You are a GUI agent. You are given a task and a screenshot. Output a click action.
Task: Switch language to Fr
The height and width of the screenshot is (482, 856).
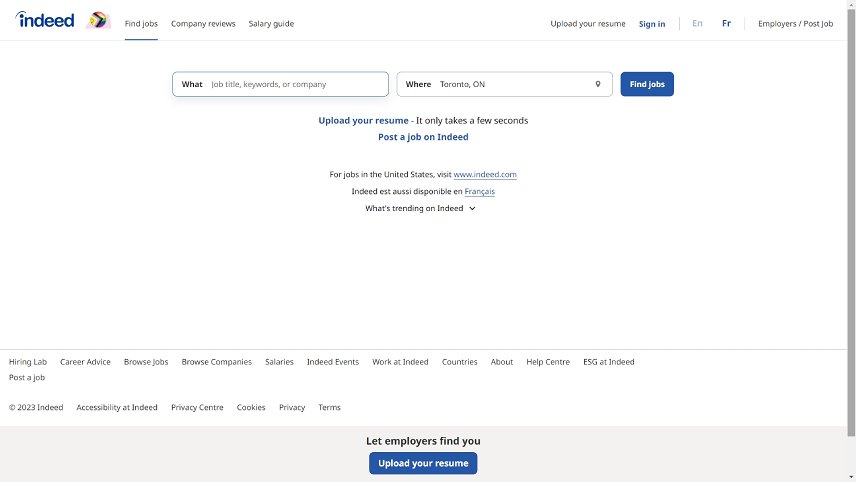[x=726, y=23]
